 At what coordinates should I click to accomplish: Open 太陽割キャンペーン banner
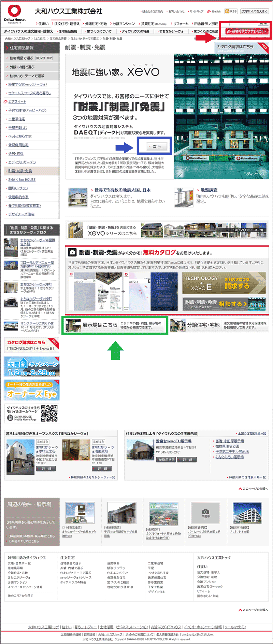(31, 367)
